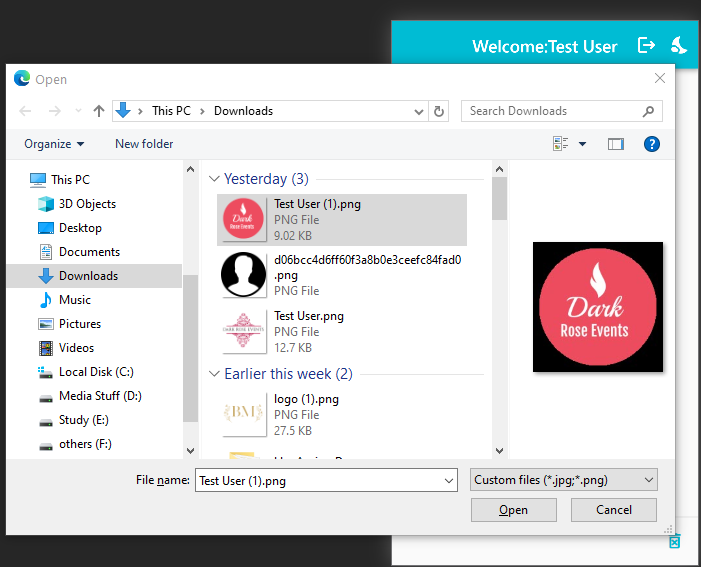
Task: Click the Open button
Action: pos(514,510)
